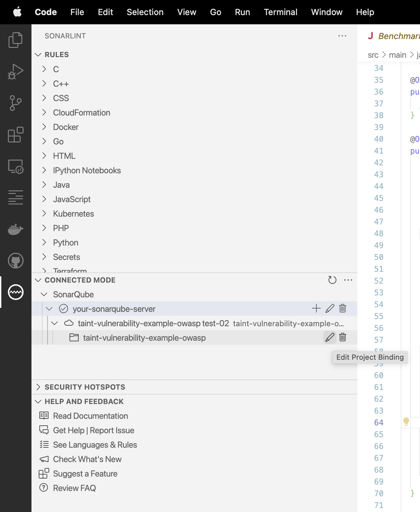The image size is (420, 512).
Task: Add a project binding to your-sonarqube-server
Action: pyautogui.click(x=316, y=309)
